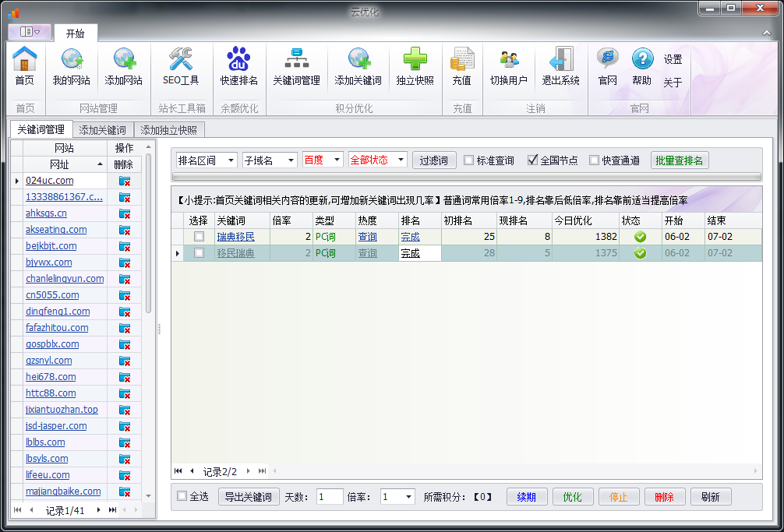Viewport: 784px width, 532px height.
Task: Open the 百度 search engine dropdown
Action: point(323,160)
